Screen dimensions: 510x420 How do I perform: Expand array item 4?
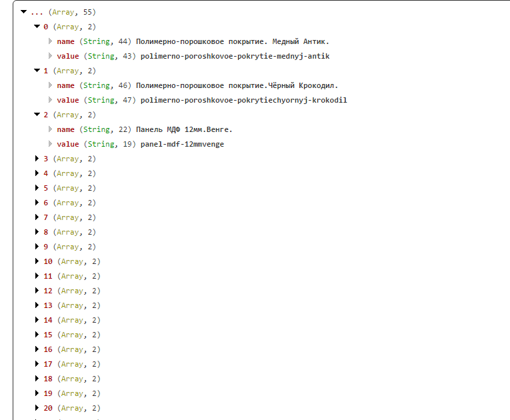coord(37,173)
